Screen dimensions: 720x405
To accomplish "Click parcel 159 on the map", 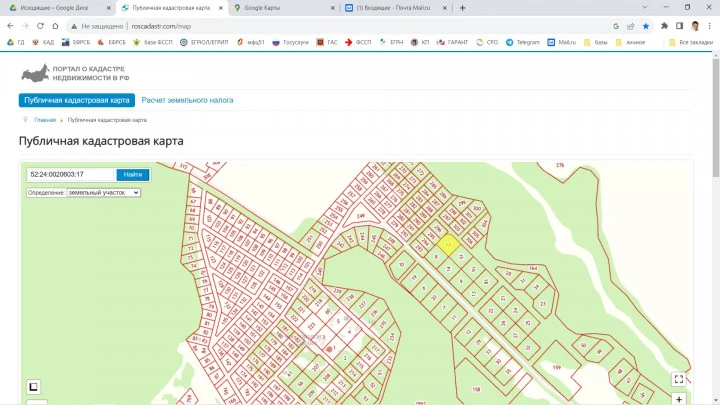I will [x=557, y=367].
